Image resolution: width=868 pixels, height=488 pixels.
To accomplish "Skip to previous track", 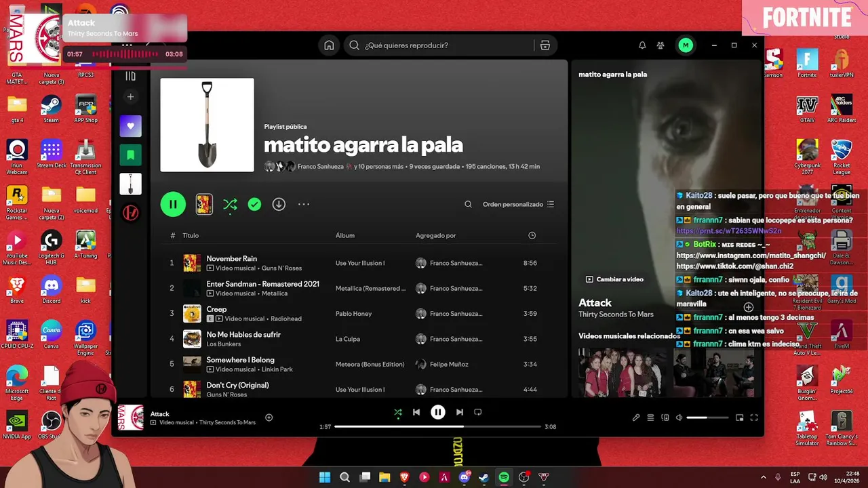I will pyautogui.click(x=416, y=412).
